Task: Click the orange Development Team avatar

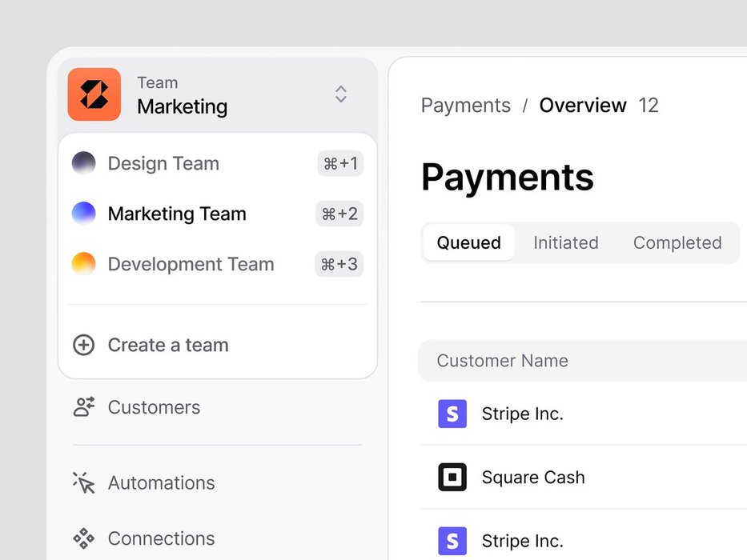Action: [x=83, y=264]
